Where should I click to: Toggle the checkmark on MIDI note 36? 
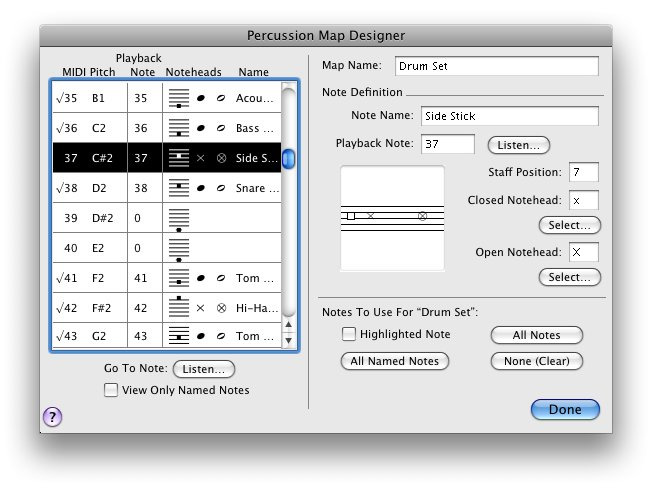59,128
